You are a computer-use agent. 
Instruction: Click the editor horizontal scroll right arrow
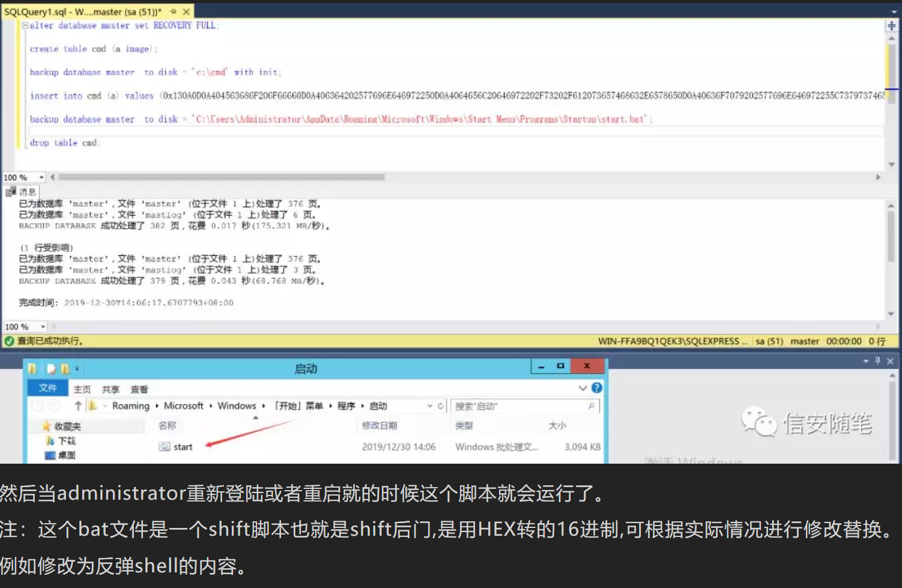coord(878,177)
